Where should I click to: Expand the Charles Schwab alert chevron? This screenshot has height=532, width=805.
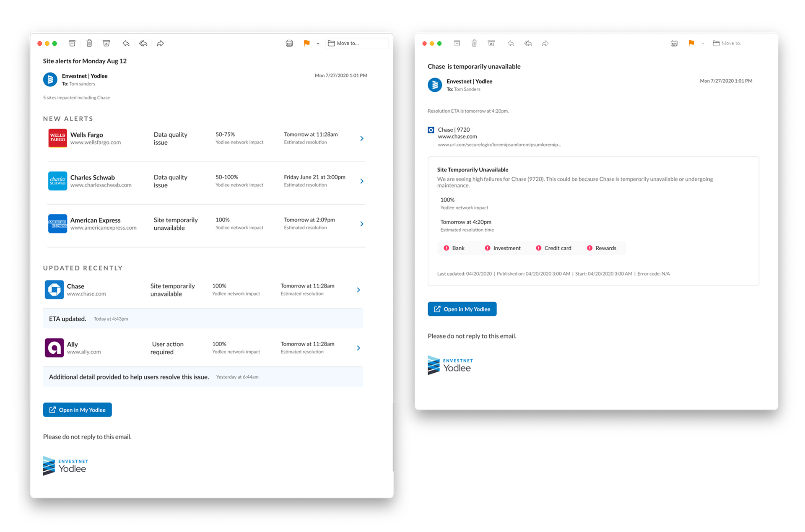coord(362,181)
